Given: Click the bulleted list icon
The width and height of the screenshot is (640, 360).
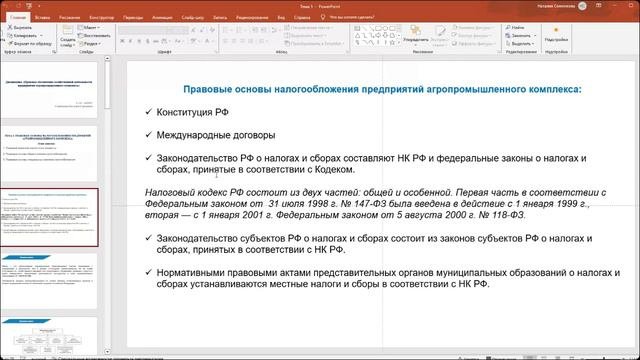Looking at the screenshot, I should 226,30.
